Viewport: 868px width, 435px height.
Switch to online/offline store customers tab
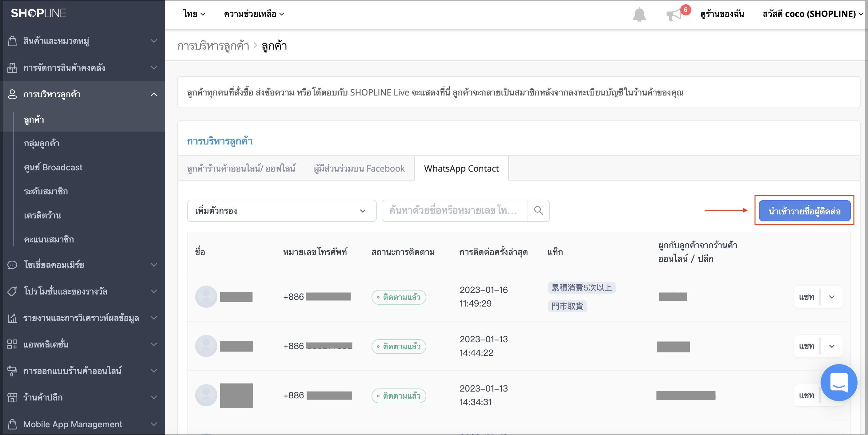pos(241,168)
